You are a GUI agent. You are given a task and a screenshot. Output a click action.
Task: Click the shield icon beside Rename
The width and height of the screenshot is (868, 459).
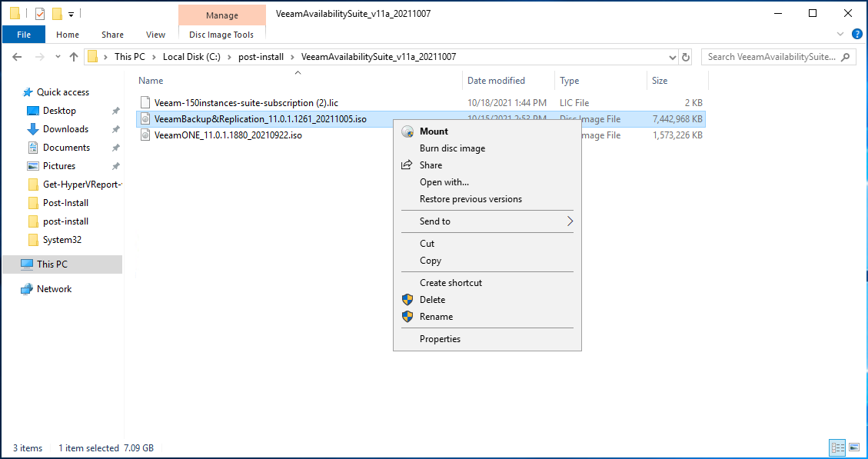[407, 317]
